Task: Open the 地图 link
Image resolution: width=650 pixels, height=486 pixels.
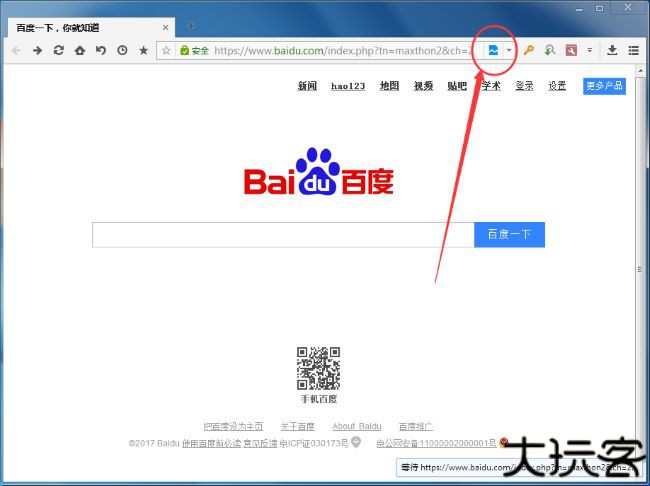Action: click(389, 86)
